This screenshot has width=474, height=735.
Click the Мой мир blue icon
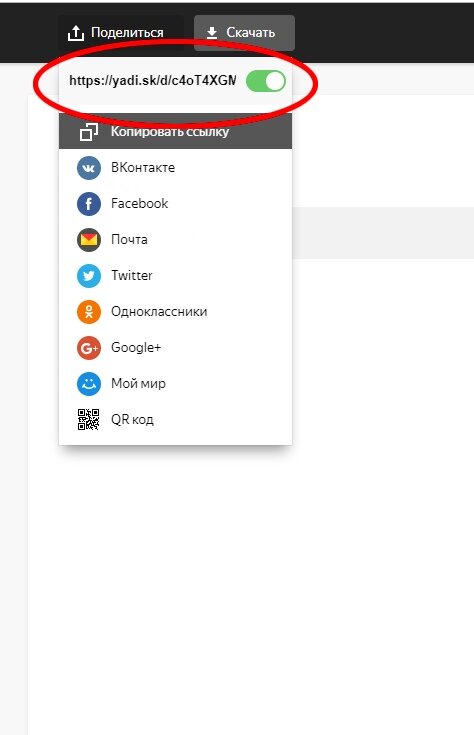(89, 384)
